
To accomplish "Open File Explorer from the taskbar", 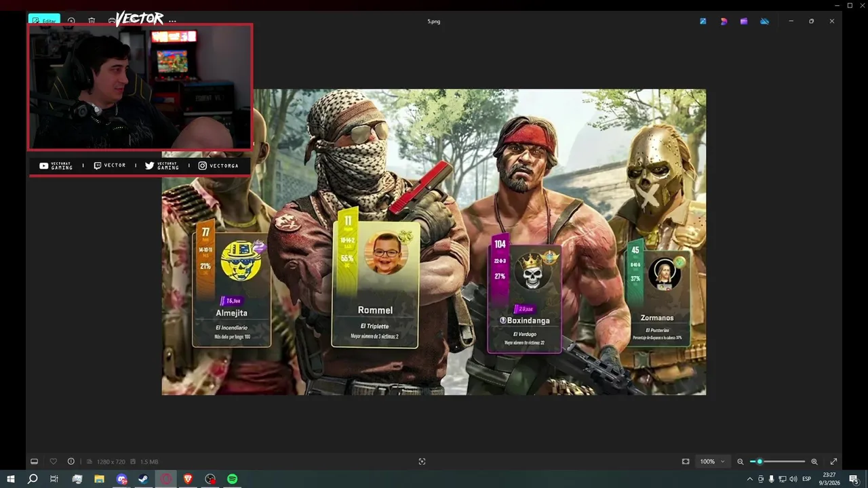I will [x=99, y=479].
